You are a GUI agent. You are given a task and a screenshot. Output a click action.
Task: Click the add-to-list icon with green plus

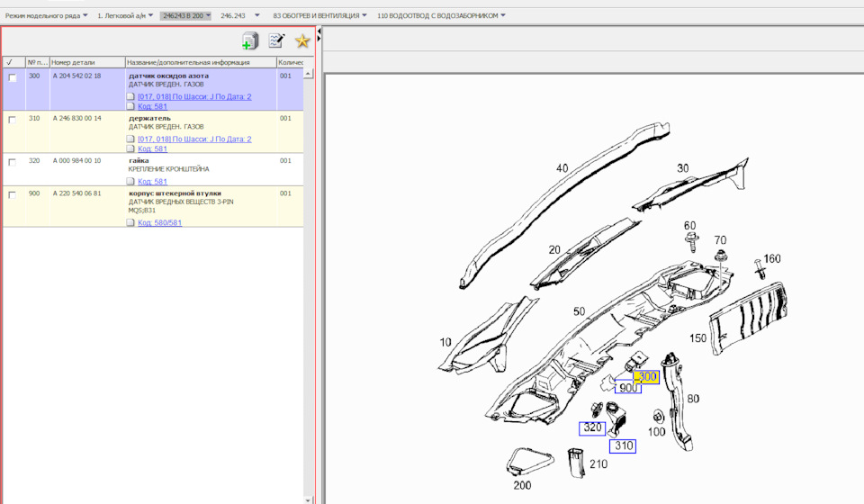pos(250,40)
